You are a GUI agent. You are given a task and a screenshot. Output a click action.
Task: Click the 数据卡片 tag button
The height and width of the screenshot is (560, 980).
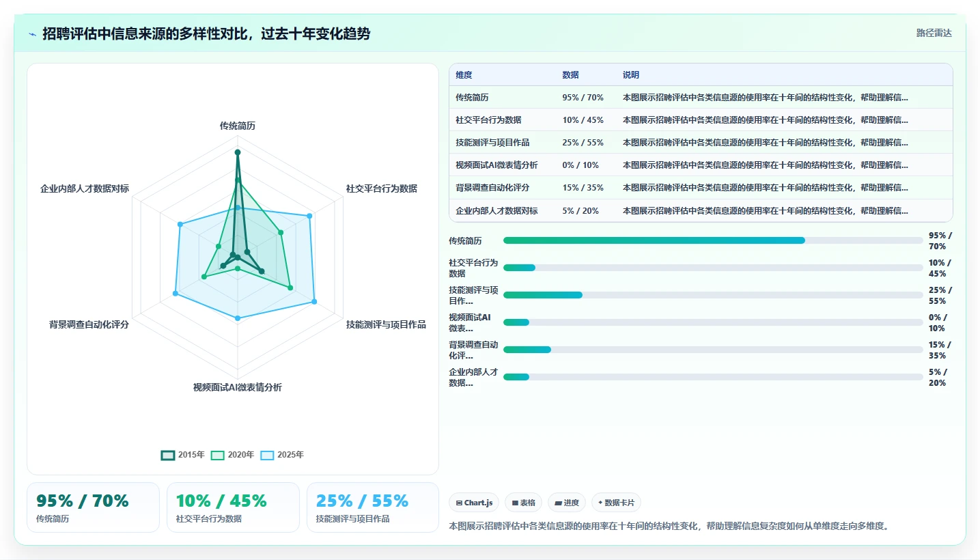pos(616,503)
